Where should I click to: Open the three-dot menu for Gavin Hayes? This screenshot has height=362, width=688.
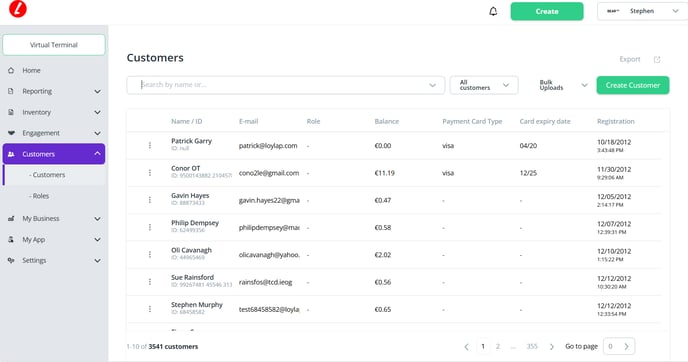[x=150, y=200]
